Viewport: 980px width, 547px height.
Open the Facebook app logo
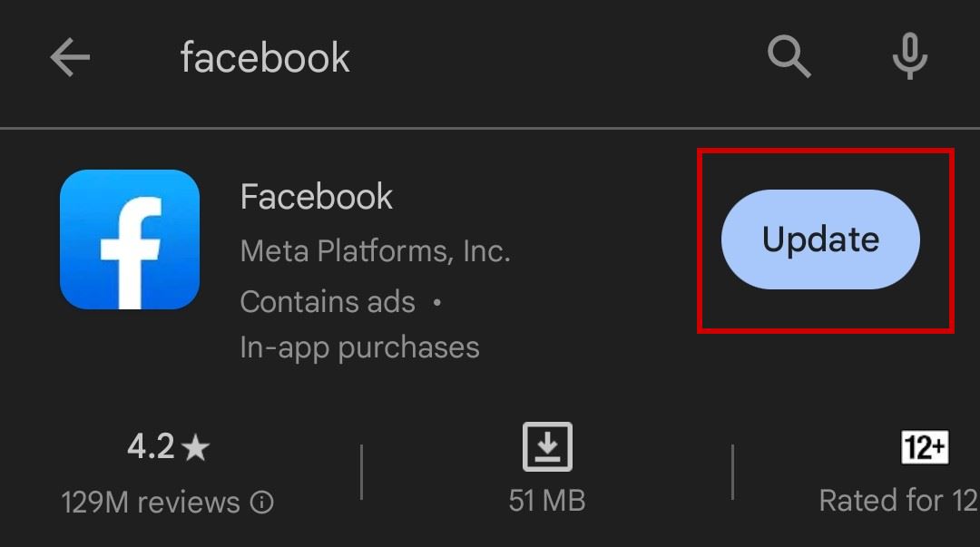click(130, 239)
